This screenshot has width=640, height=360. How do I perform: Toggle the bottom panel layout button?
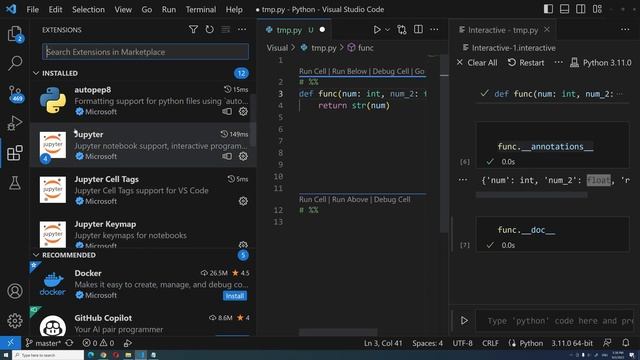[564, 9]
